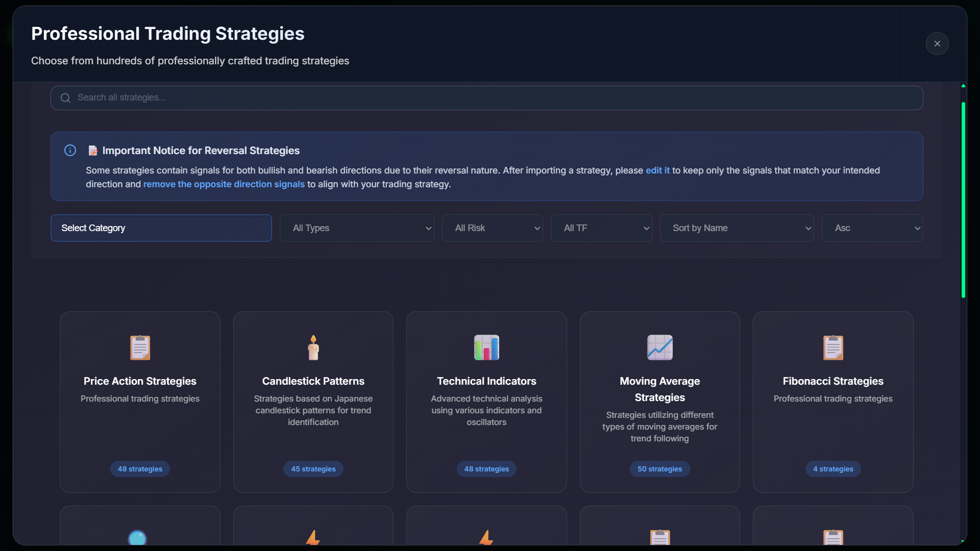Screen dimensions: 980x551
Task: Click the info circle icon in the notice
Action: point(70,151)
